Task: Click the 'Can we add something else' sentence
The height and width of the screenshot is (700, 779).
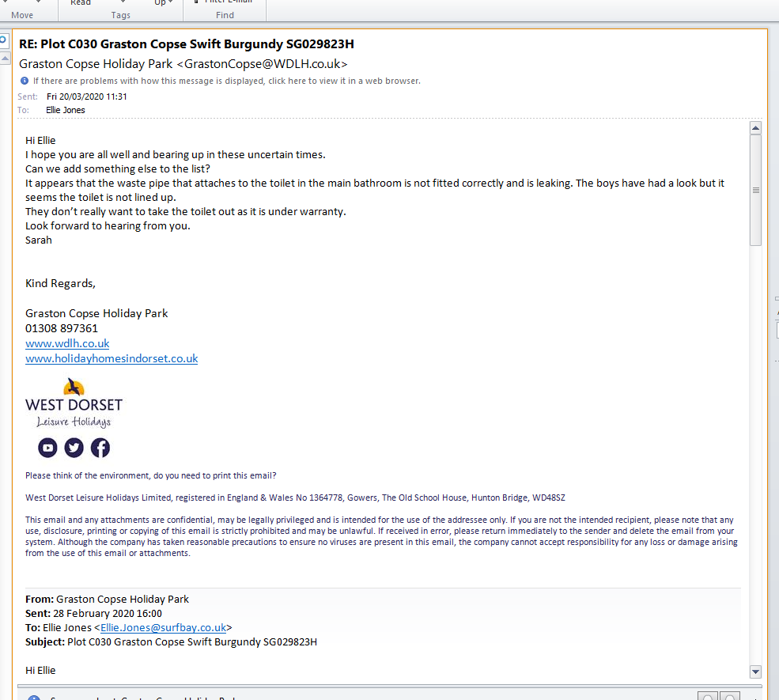Action: point(118,169)
